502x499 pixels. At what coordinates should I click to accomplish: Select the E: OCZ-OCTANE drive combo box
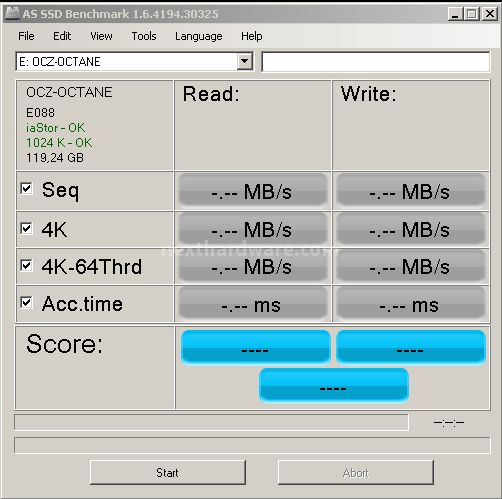pyautogui.click(x=135, y=62)
